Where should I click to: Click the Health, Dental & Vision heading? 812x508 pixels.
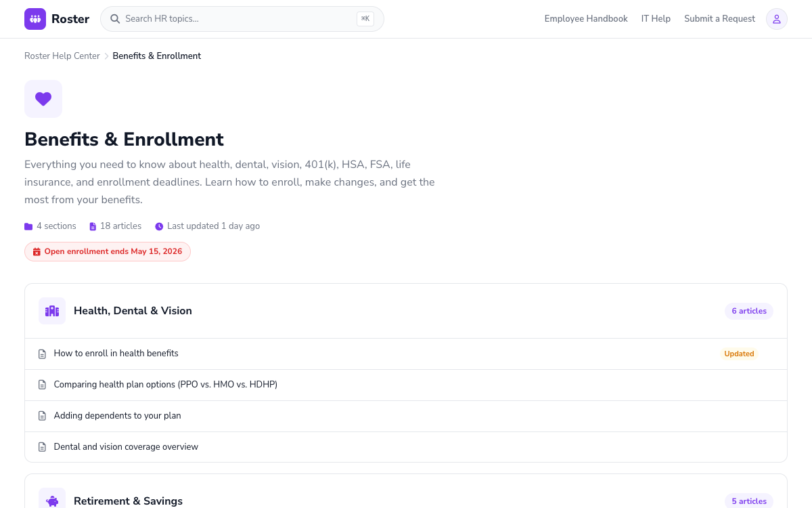[133, 311]
